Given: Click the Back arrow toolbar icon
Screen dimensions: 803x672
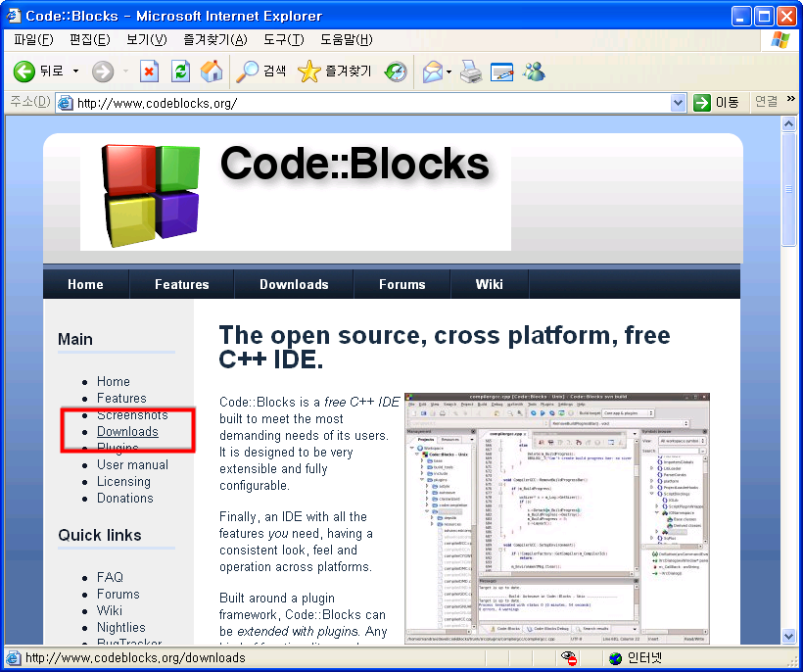Looking at the screenshot, I should tap(24, 72).
